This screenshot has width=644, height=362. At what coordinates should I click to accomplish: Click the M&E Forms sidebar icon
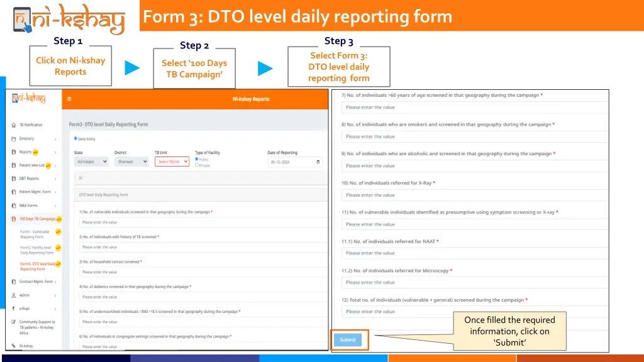(14, 206)
